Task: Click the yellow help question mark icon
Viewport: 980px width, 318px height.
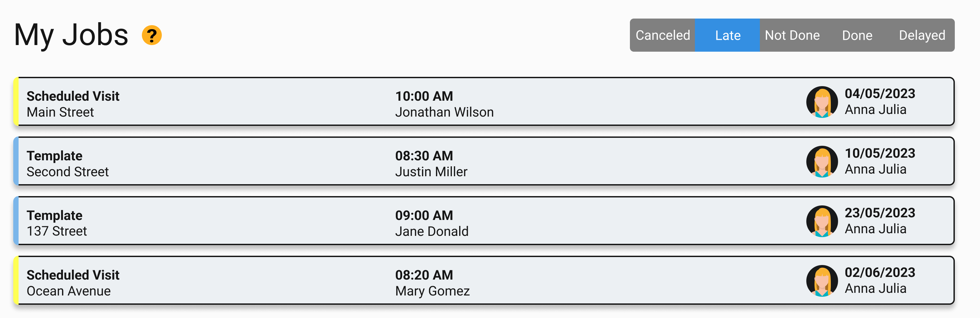Action: [x=152, y=35]
